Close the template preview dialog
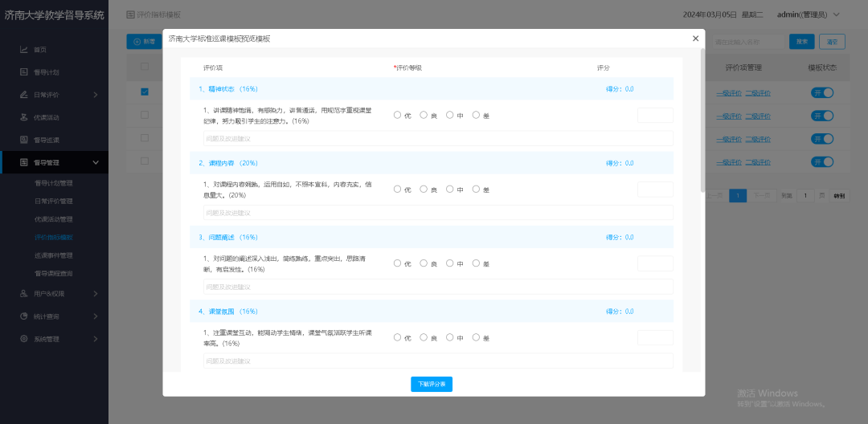 [695, 39]
